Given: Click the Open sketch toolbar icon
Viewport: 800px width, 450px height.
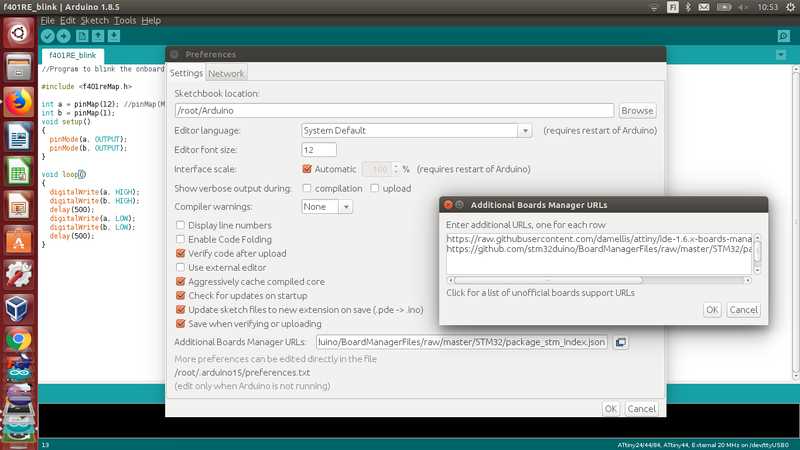Looking at the screenshot, I should point(98,36).
